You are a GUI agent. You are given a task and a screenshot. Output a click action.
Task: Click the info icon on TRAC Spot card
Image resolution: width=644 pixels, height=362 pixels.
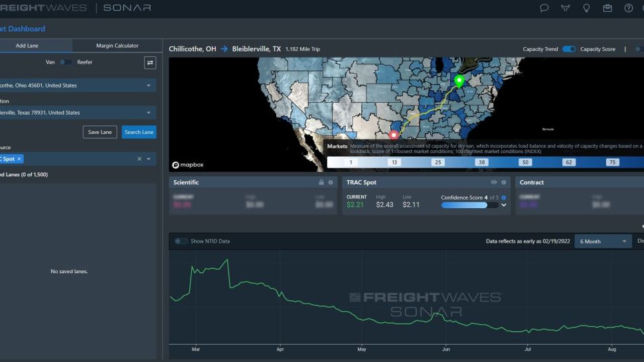coord(503,182)
